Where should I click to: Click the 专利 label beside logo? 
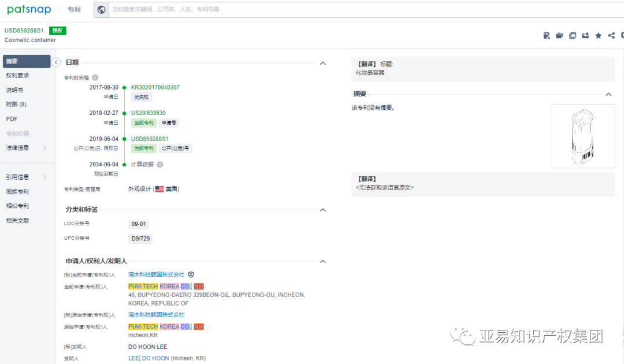(74, 10)
